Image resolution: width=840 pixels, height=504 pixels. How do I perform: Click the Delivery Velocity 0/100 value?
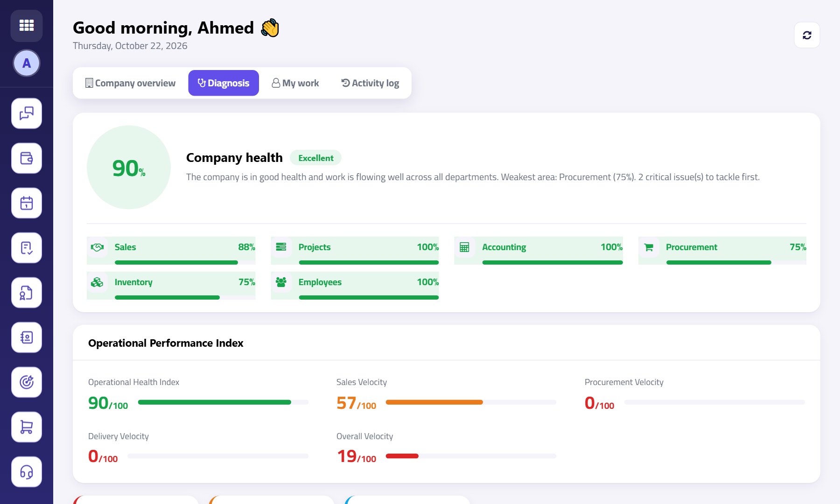point(103,456)
